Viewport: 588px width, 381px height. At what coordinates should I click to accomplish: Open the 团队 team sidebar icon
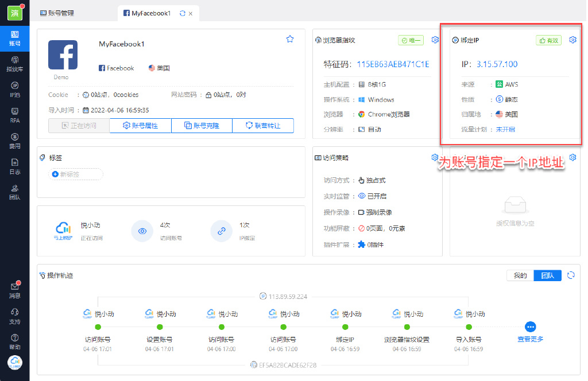[x=14, y=192]
